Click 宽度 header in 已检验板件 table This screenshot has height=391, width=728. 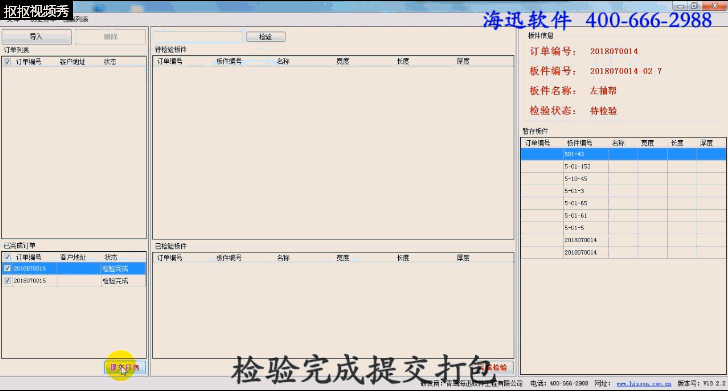coord(343,257)
